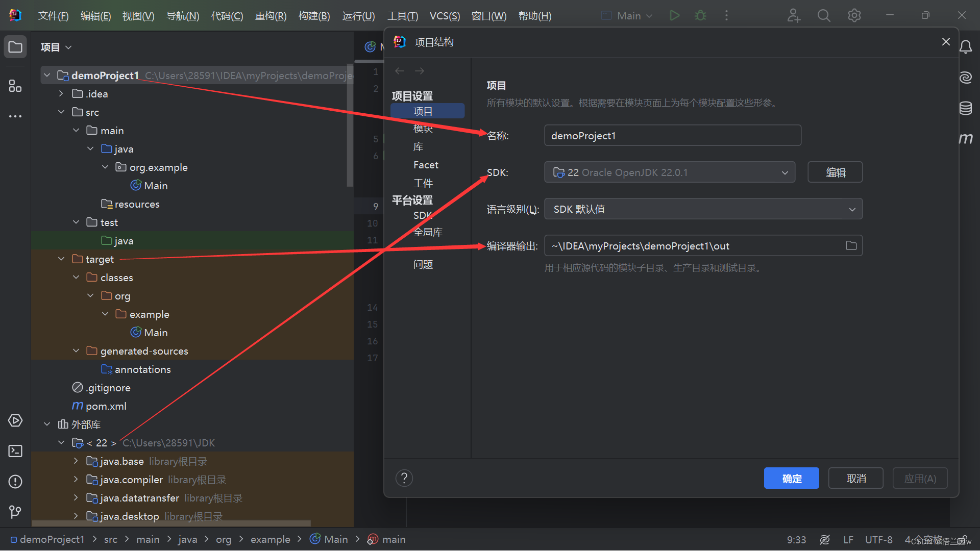Collapse the generated-sources folder
The image size is (980, 551).
coord(76,351)
